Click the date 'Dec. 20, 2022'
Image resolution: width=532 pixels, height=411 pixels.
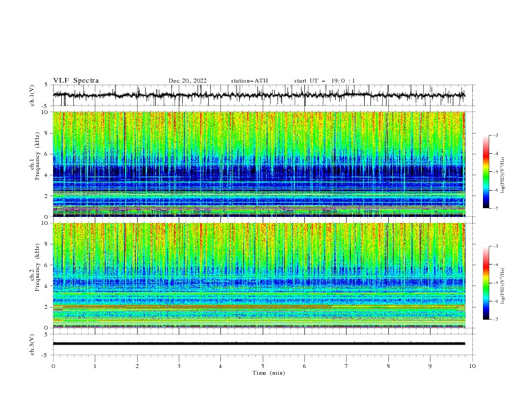click(x=187, y=81)
